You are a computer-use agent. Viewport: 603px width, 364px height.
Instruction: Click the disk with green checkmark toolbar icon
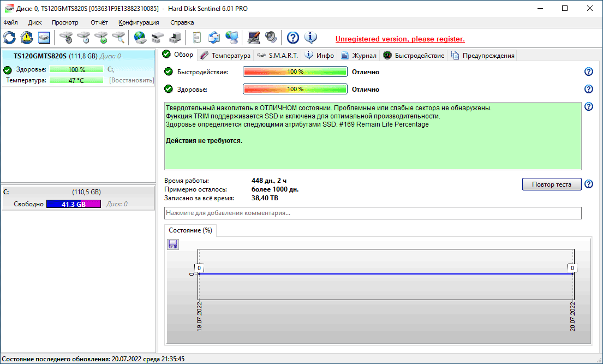pos(101,38)
